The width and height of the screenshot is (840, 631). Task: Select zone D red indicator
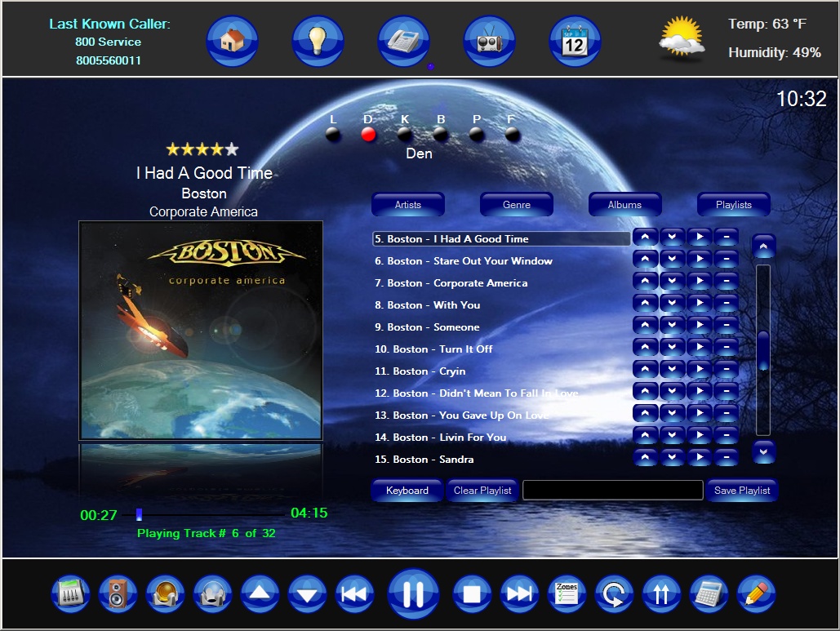[368, 134]
